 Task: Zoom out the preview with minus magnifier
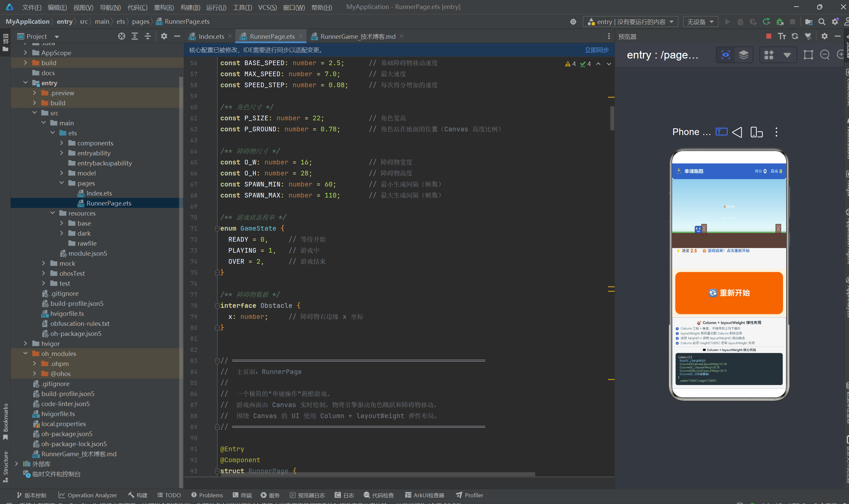point(825,55)
